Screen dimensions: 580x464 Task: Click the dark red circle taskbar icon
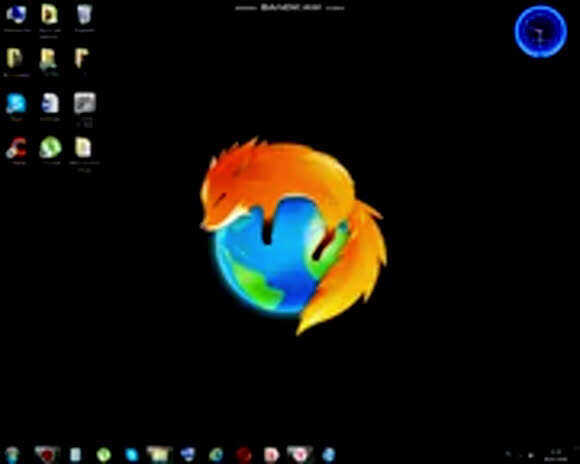pos(244,454)
